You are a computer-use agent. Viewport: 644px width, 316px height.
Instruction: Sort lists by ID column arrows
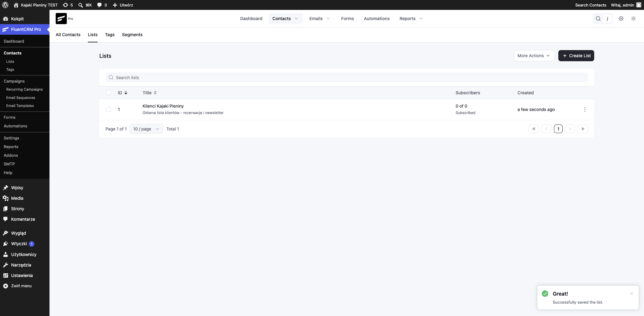point(126,93)
